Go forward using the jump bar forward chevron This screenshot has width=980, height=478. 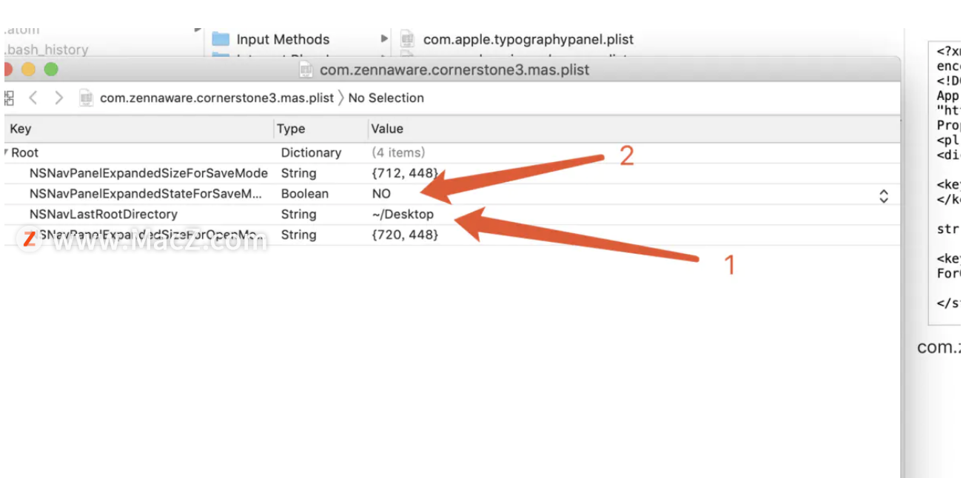(59, 98)
